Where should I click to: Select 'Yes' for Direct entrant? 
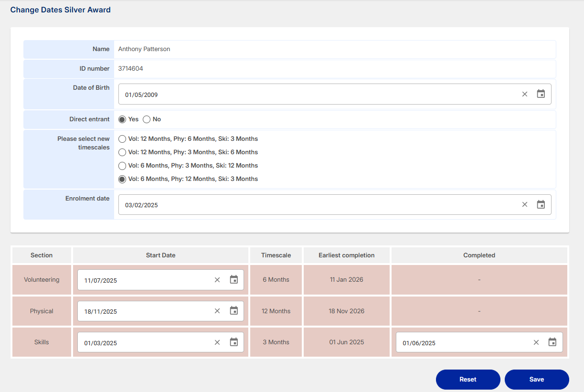[122, 119]
